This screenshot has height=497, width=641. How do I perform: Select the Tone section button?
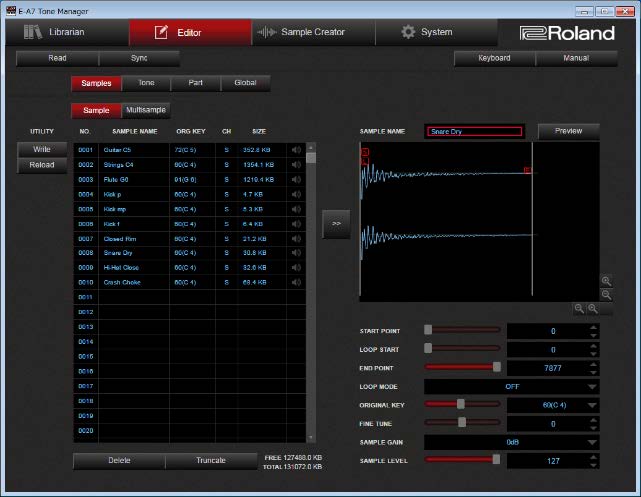click(146, 83)
